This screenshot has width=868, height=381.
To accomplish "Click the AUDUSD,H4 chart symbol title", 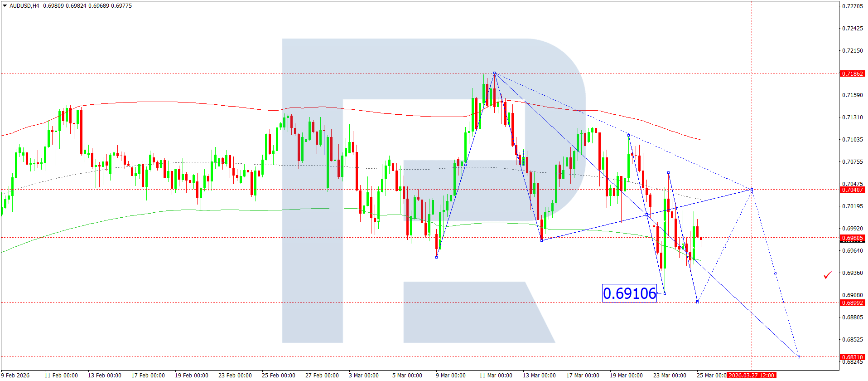I will pos(24,6).
